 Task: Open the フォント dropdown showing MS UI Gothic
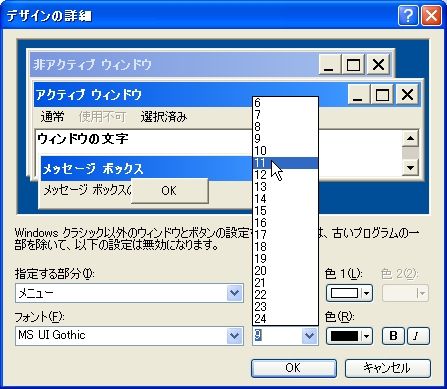(235, 336)
